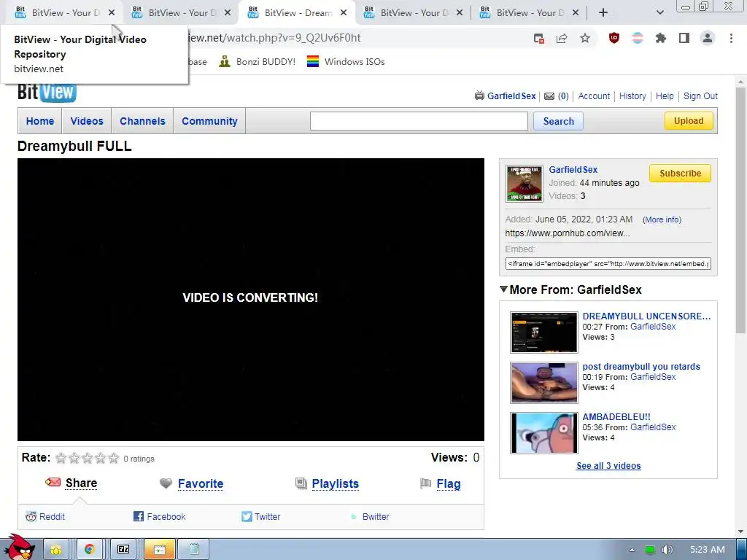Screen dimensions: 747x560
Task: Open the tab search dropdown chevron
Action: tap(659, 12)
